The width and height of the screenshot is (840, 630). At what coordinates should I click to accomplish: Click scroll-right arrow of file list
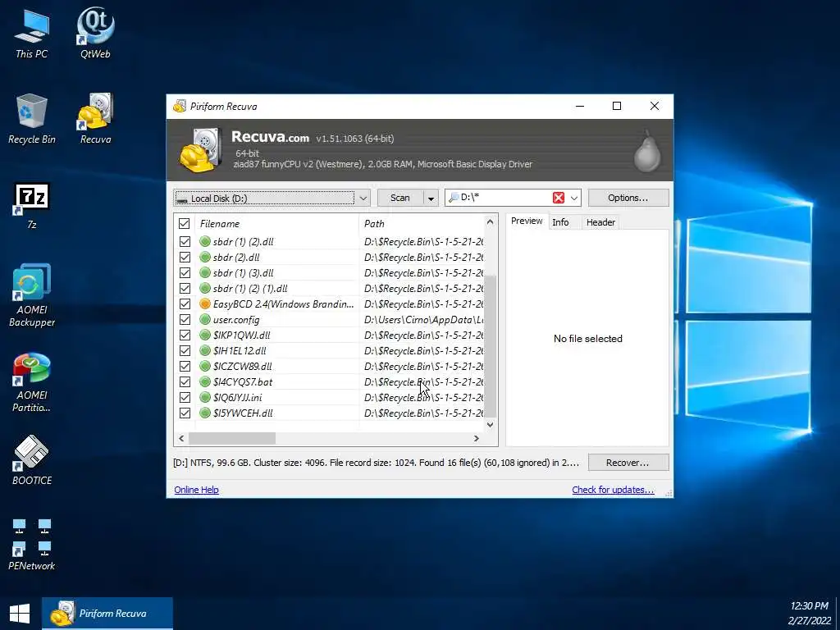click(x=477, y=438)
